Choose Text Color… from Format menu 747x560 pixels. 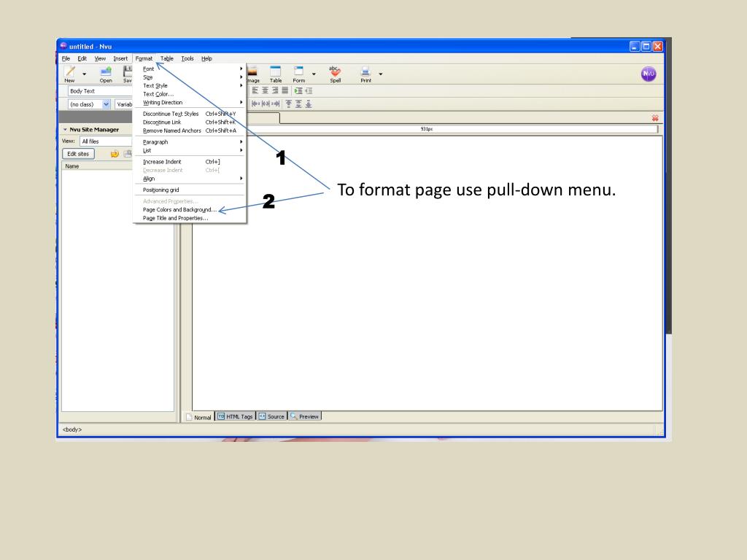[190, 94]
